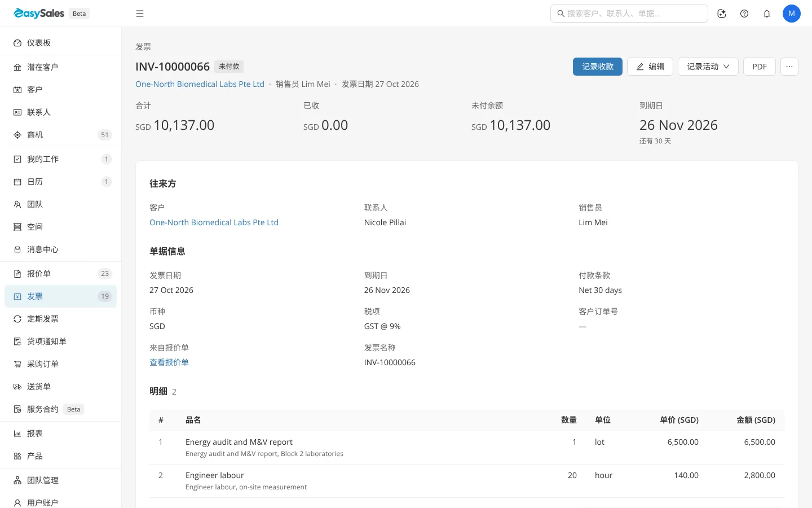The width and height of the screenshot is (812, 508).
Task: Click the 客户 customers icon in the sidebar
Action: click(x=17, y=90)
